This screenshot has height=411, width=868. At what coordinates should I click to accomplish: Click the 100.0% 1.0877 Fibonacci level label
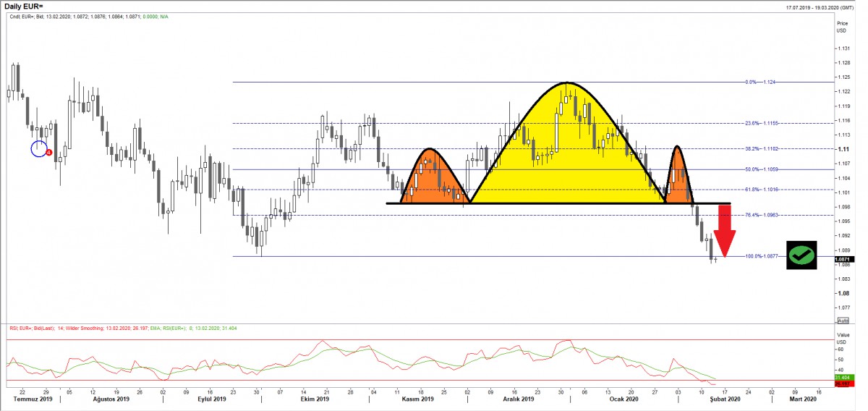click(762, 256)
